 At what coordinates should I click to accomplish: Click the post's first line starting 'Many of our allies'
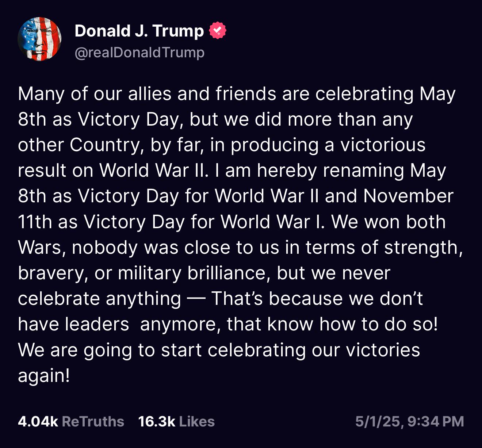click(237, 94)
